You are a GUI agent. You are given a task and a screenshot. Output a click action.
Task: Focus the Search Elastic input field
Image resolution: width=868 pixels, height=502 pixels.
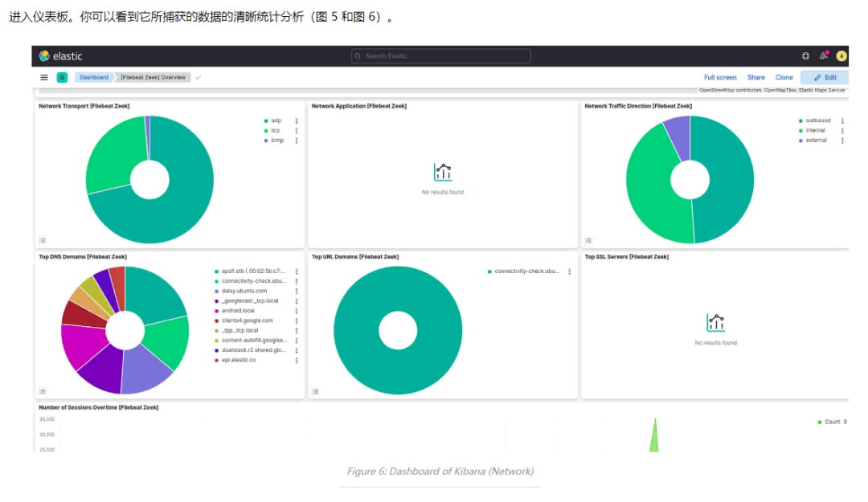click(x=441, y=56)
